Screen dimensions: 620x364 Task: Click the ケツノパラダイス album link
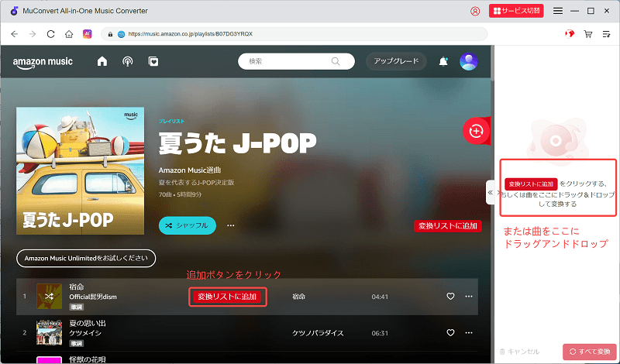point(318,333)
